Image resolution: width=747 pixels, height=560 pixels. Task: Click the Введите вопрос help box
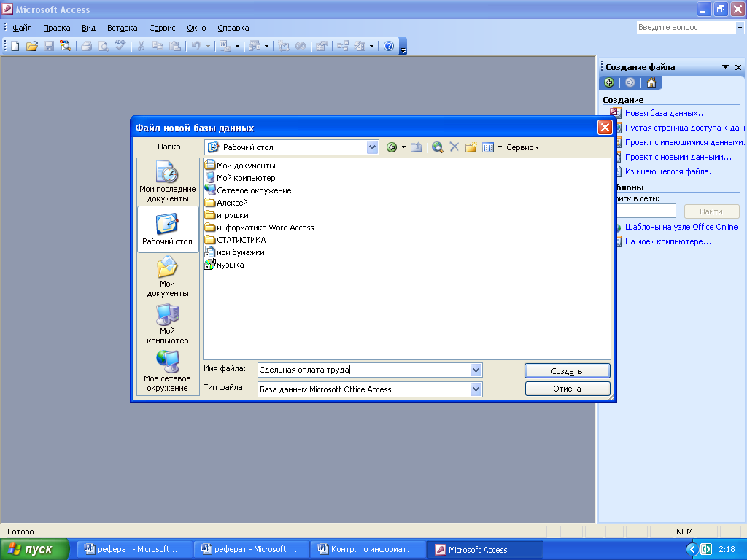(x=686, y=28)
